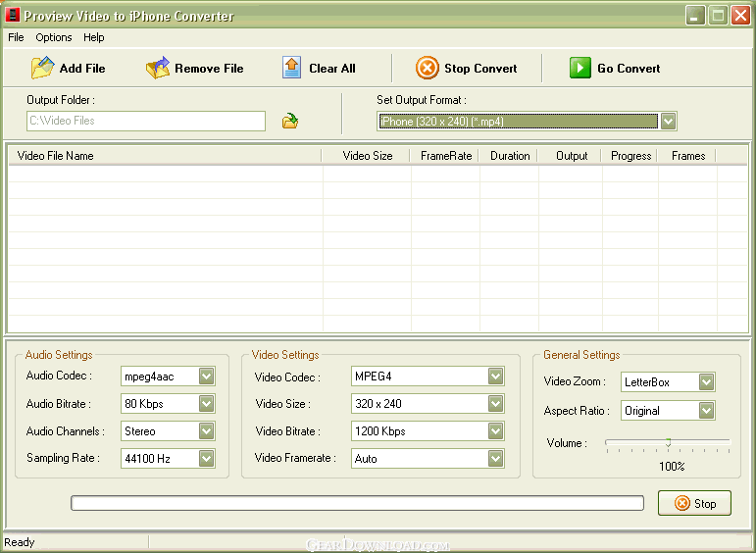Click the Video File Name column header

pos(165,156)
